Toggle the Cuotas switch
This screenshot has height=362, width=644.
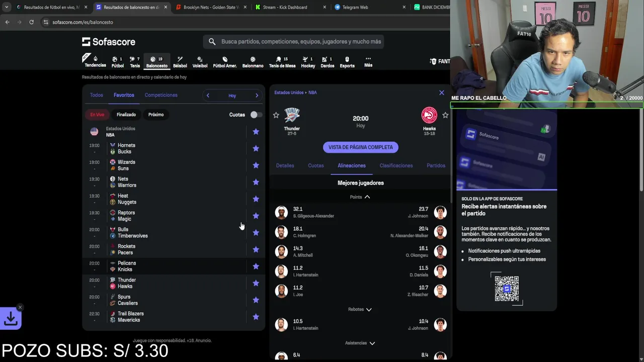(256, 115)
